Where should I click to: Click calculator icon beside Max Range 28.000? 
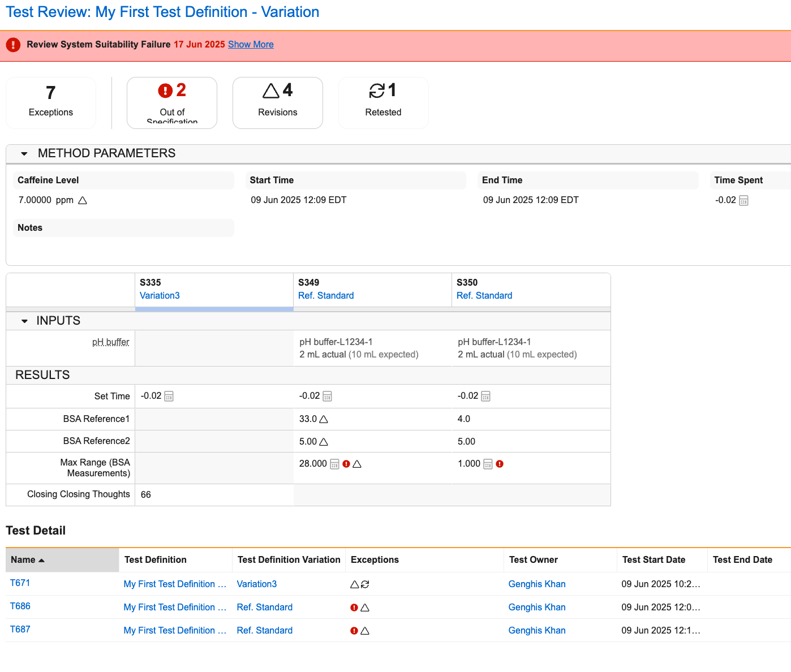click(334, 464)
